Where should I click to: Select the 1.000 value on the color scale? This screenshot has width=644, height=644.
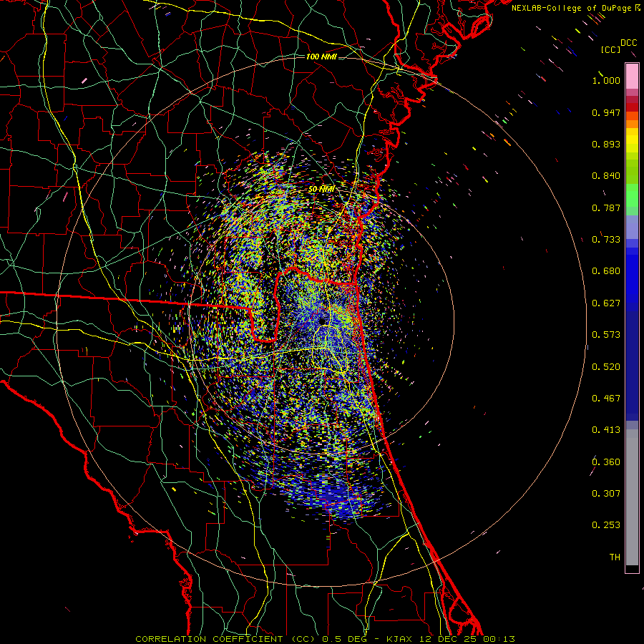pyautogui.click(x=606, y=80)
